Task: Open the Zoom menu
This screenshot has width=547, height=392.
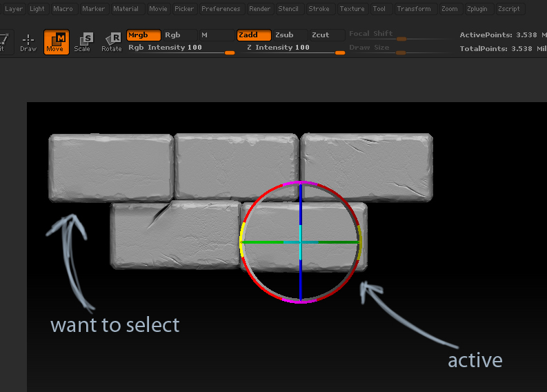Action: [450, 9]
